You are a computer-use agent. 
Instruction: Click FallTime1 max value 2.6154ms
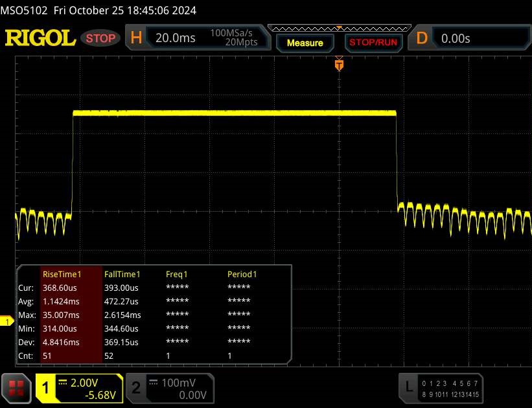(122, 315)
